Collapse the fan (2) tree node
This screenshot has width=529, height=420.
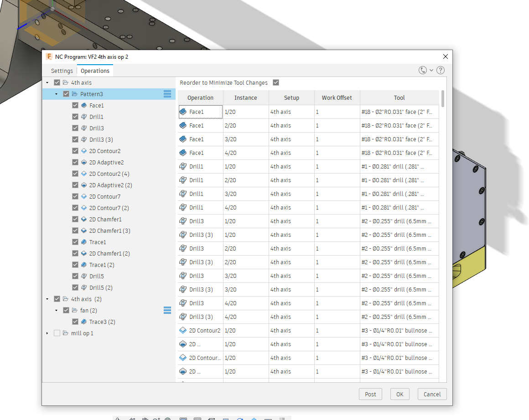57,311
